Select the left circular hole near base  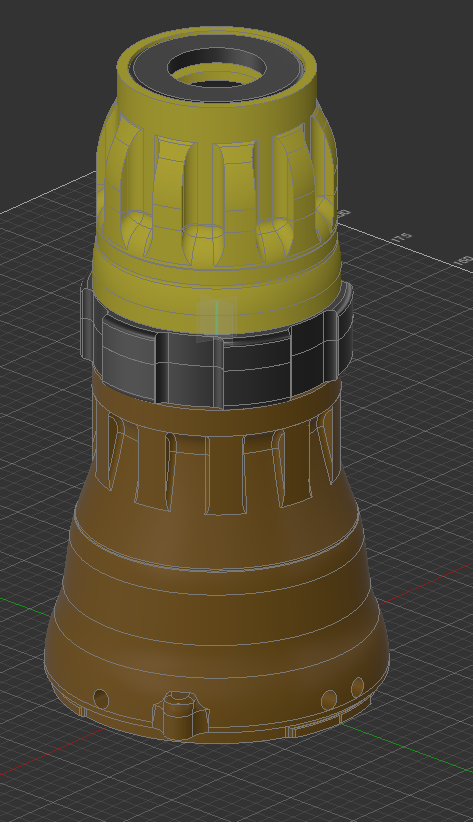pyautogui.click(x=101, y=699)
